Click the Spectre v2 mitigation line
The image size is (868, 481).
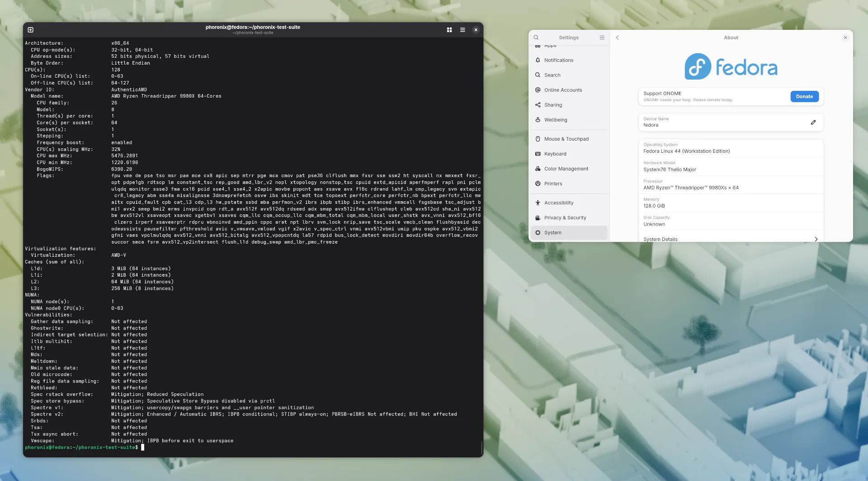284,414
